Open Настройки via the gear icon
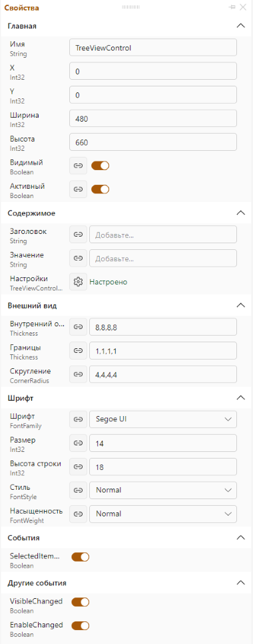This screenshot has height=644, width=253. [78, 282]
